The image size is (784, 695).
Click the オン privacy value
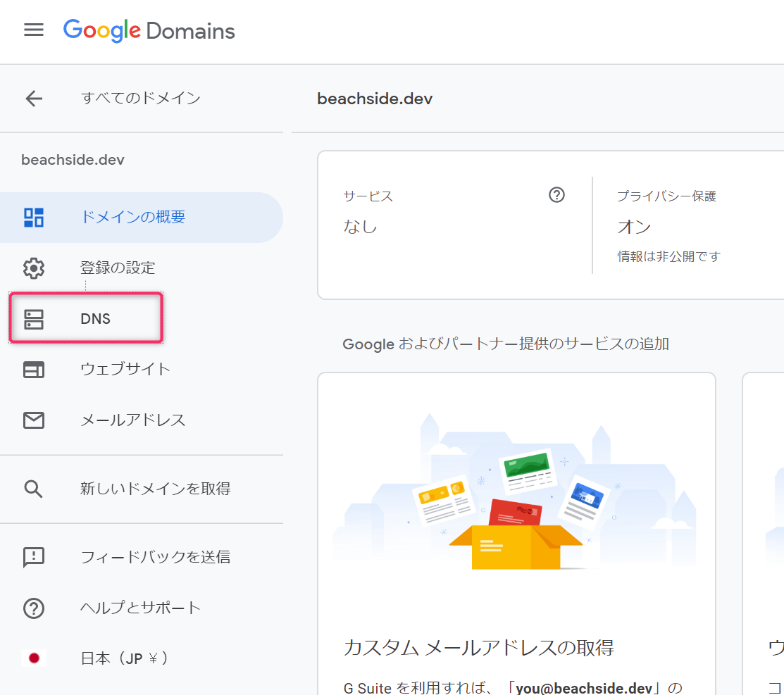pyautogui.click(x=634, y=227)
